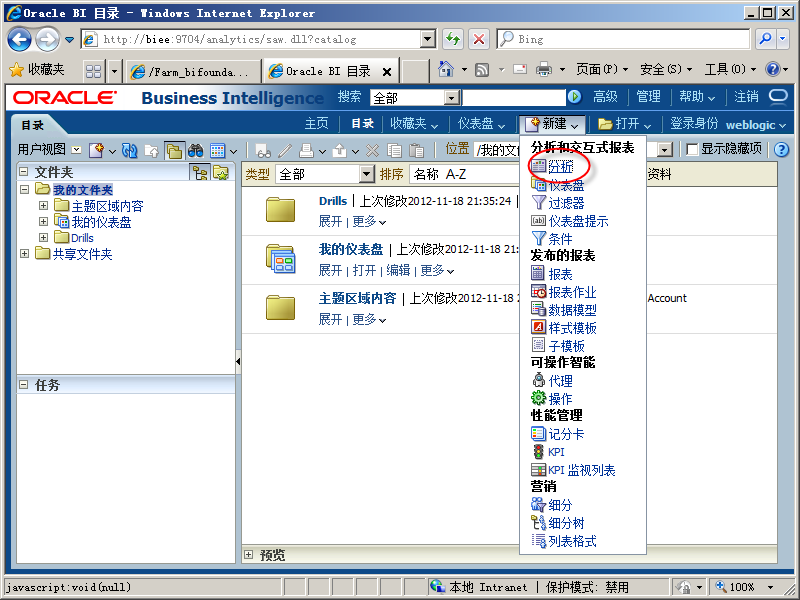Open the IE home page icon
The image size is (800, 600).
pos(446,69)
